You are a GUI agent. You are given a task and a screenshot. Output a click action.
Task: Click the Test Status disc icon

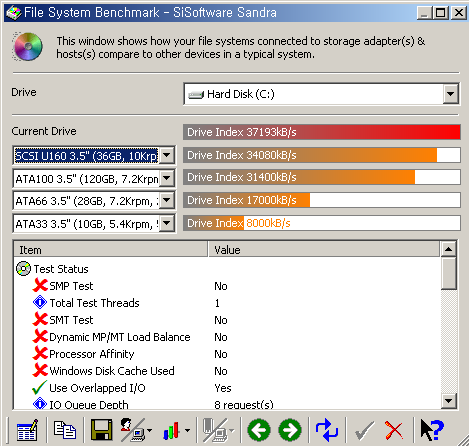pos(23,269)
